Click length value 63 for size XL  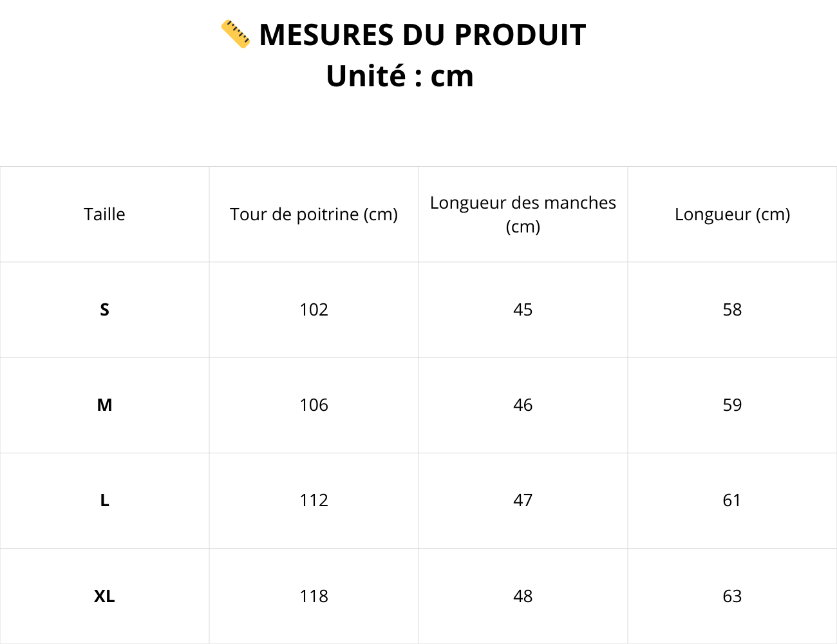(732, 596)
